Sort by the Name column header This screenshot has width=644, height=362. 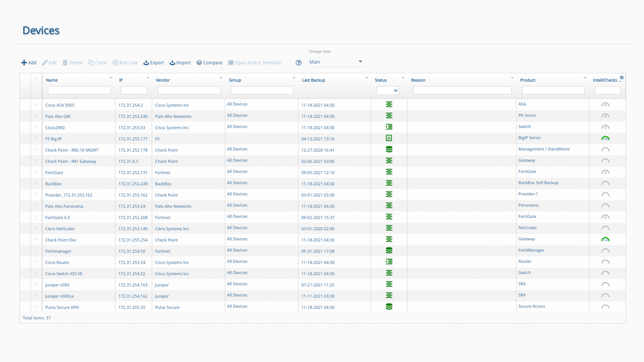(52, 80)
